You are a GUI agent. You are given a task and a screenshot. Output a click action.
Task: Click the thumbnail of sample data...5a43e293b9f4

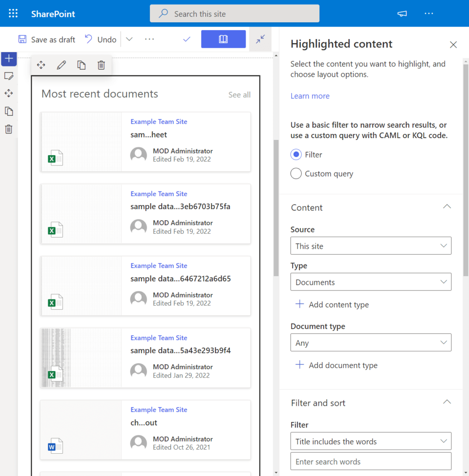(x=81, y=357)
